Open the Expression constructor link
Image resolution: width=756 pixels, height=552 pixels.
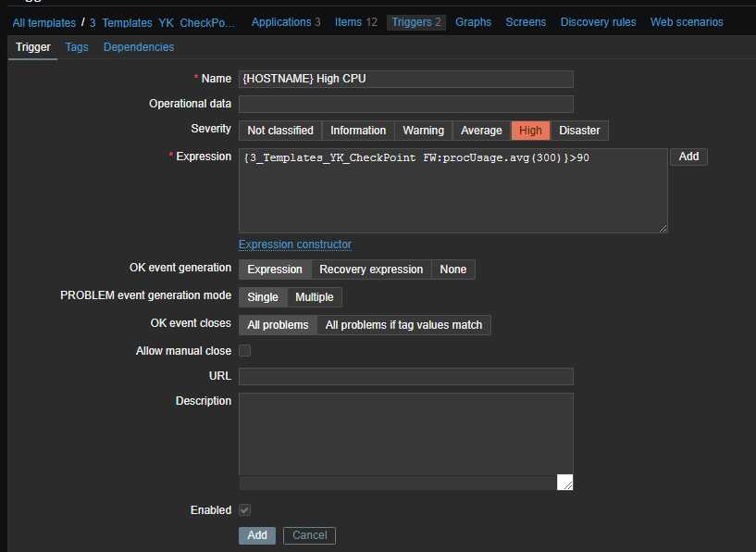(295, 245)
